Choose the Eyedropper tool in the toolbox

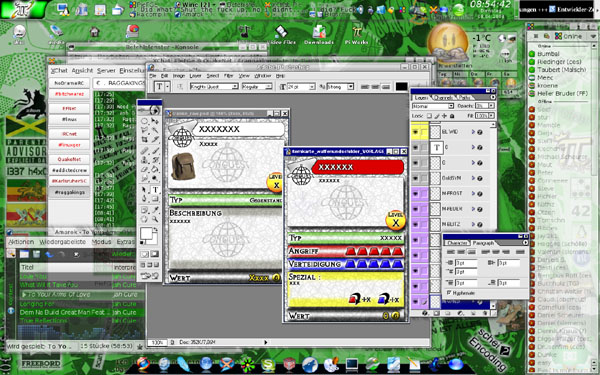(x=155, y=210)
